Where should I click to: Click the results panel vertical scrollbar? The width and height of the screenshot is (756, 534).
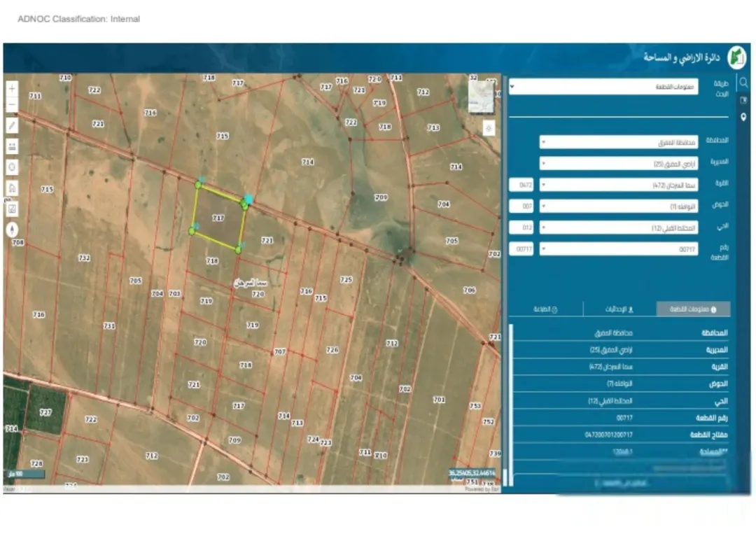[x=511, y=405]
